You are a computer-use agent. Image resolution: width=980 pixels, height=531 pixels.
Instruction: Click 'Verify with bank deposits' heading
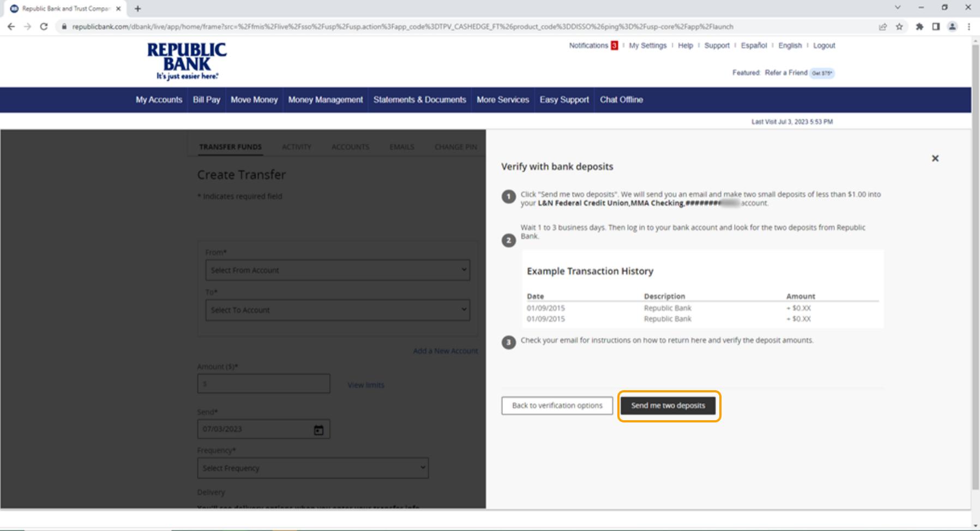(x=557, y=166)
